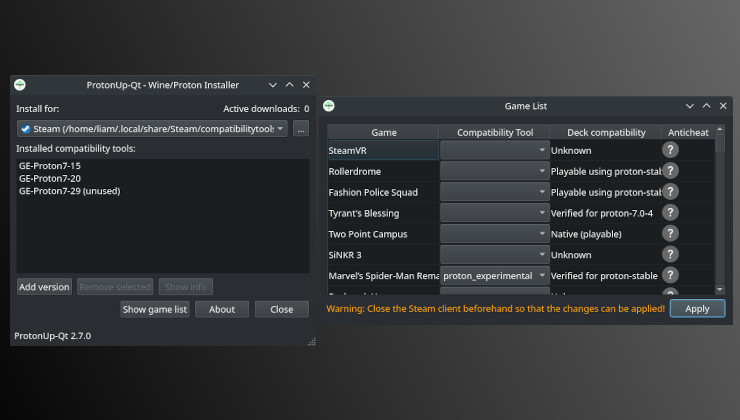Expand compatibility tool dropdown for Tyrant's Blessing
Image resolution: width=740 pixels, height=420 pixels.
click(x=495, y=213)
